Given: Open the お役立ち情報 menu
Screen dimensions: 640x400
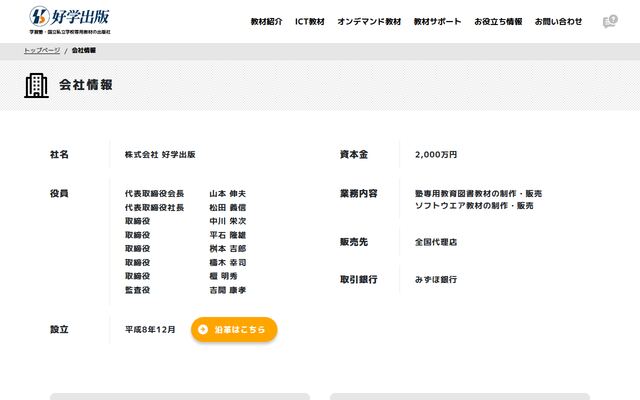Looking at the screenshot, I should tap(498, 22).
